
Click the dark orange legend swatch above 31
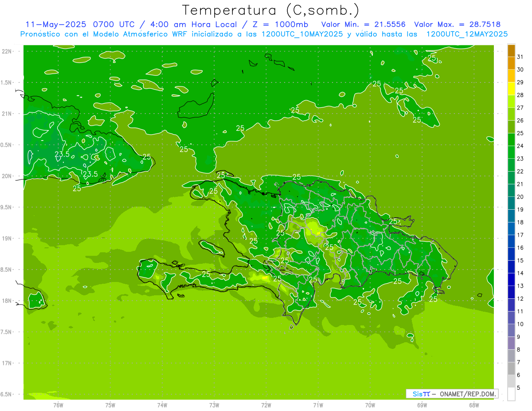point(511,51)
